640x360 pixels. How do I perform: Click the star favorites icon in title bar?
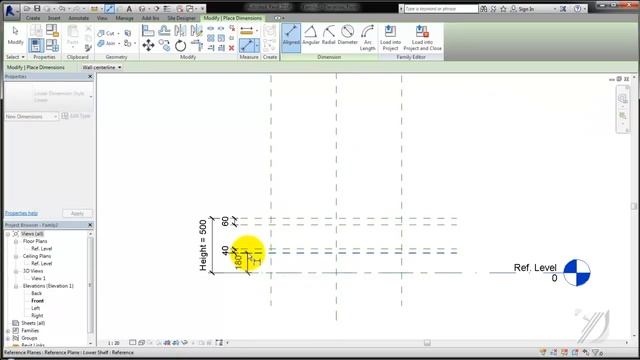pos(504,9)
